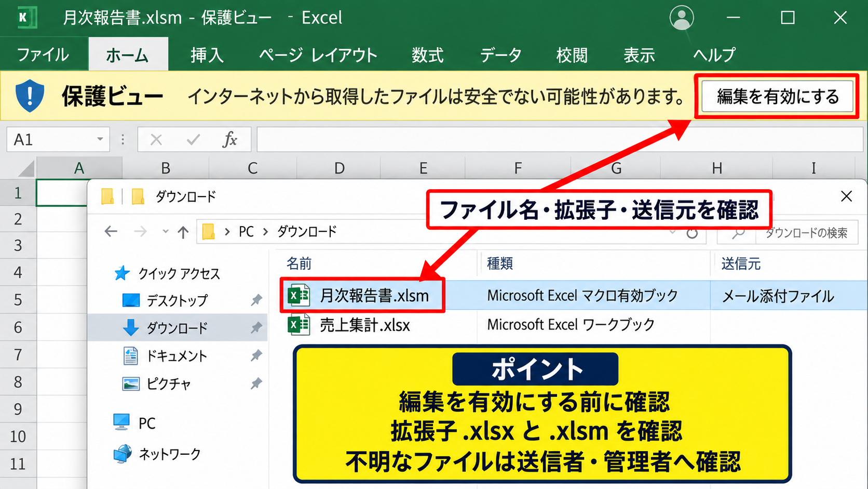Open the Name Box dropdown arrow
The width and height of the screenshot is (868, 489).
pos(100,139)
